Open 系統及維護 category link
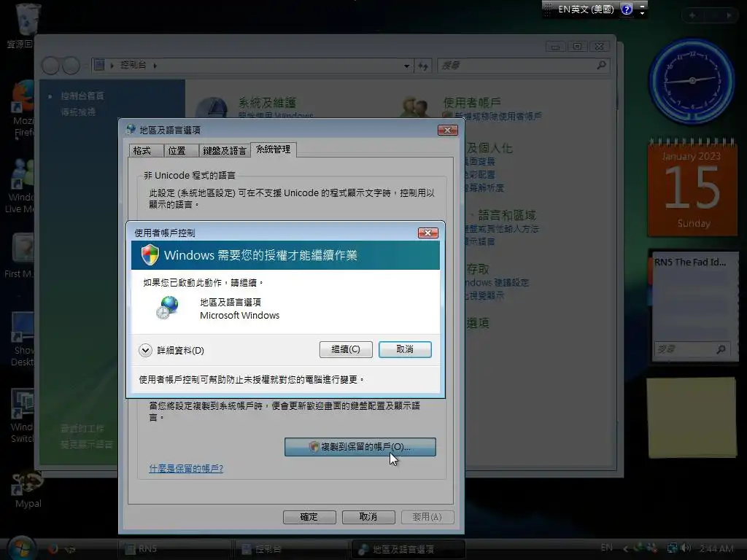Screen dimensions: 747x560 point(267,102)
